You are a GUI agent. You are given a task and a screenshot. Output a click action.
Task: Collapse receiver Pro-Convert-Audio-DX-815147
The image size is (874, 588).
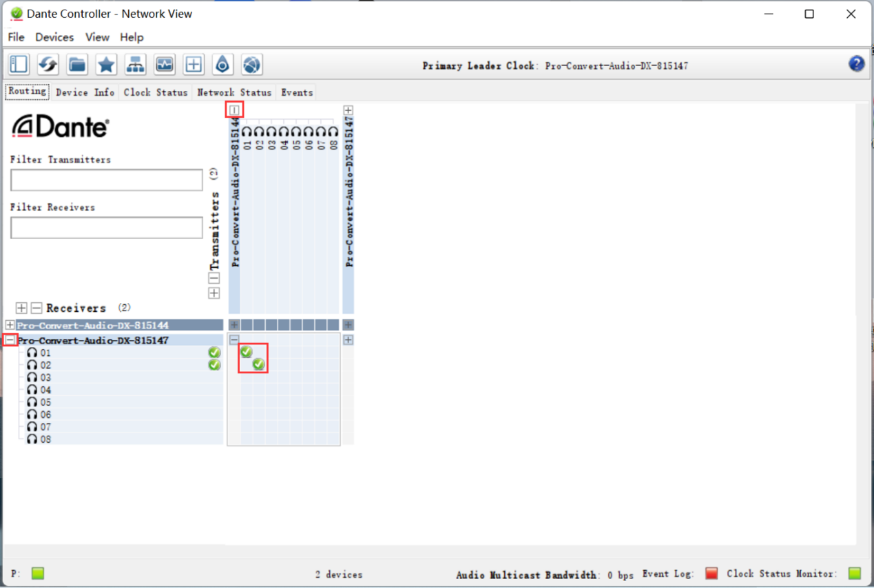click(x=10, y=340)
